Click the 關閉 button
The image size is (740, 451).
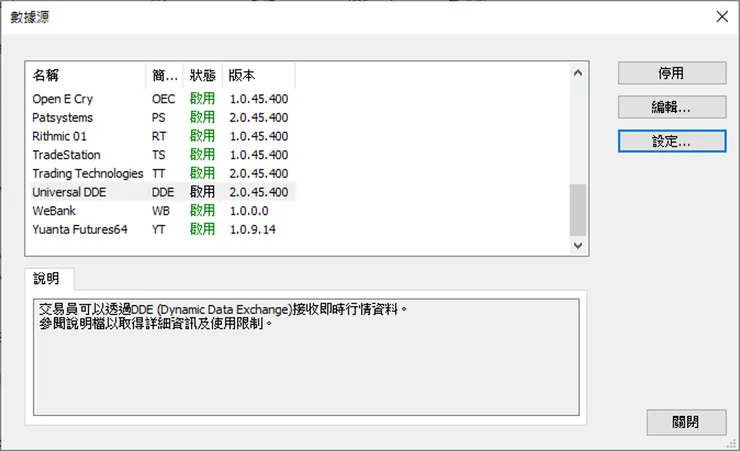[686, 422]
